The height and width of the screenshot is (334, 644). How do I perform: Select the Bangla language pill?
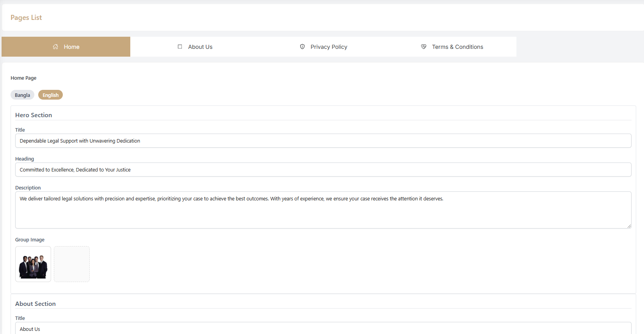tap(23, 95)
